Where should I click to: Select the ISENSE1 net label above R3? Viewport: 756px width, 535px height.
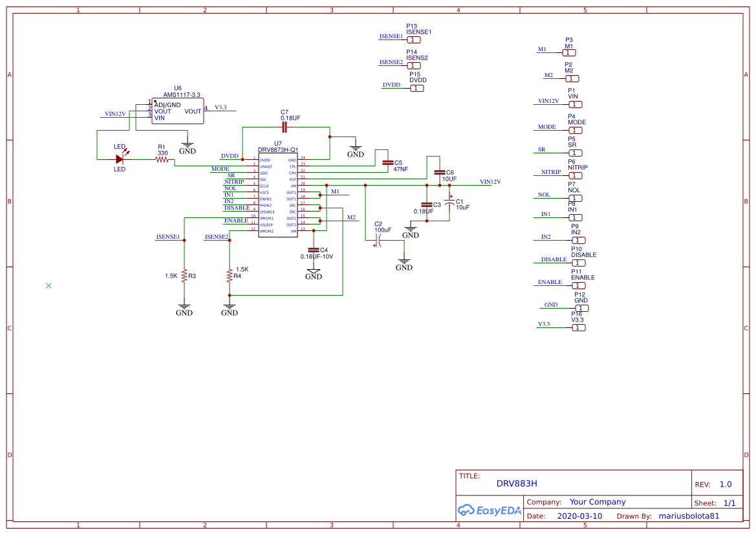click(167, 237)
